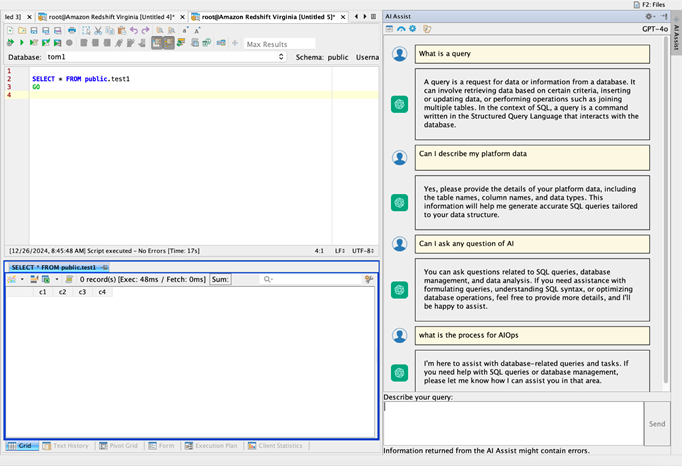Click the New file icon in the toolbar
683x466 pixels.
tap(10, 31)
